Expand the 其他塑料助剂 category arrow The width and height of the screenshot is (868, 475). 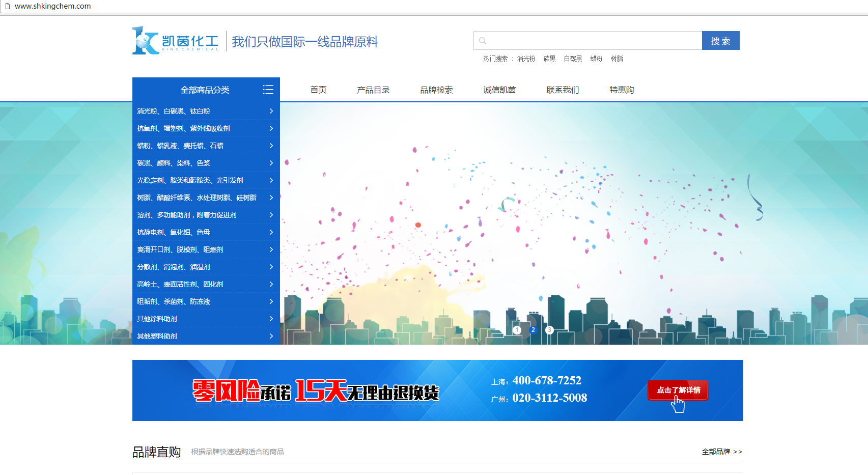coord(271,336)
